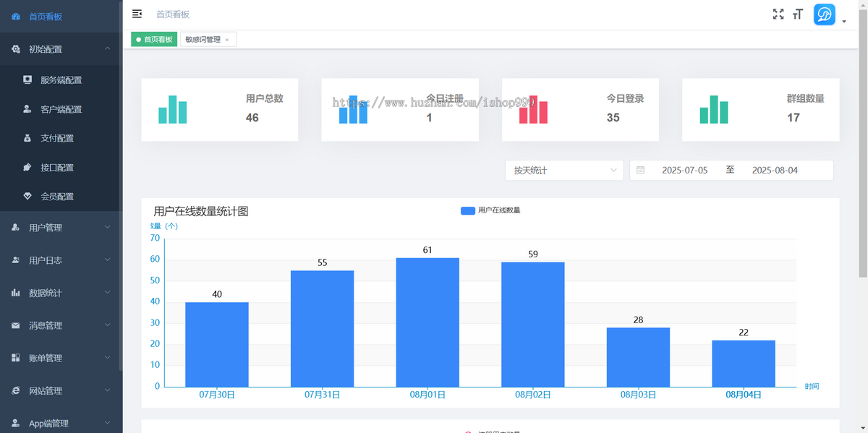Collapse the 初始配置 menu chevron
Screen dimensions: 868x433
pos(108,49)
